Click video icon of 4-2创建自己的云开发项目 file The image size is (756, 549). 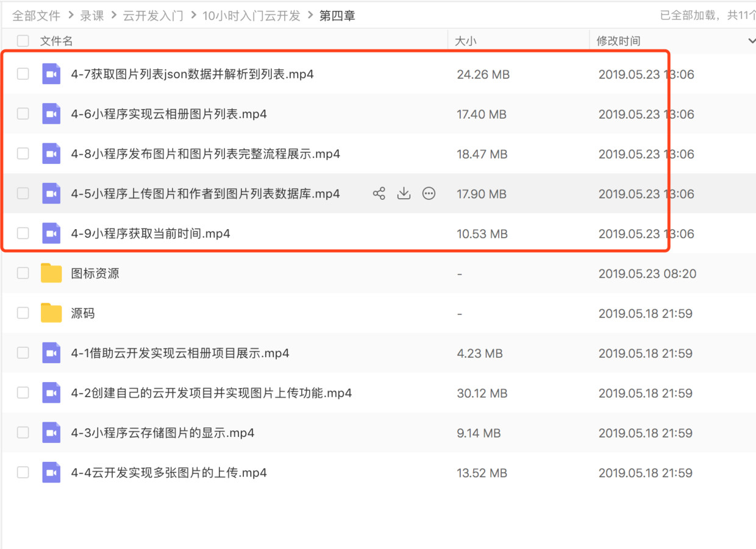click(x=51, y=393)
